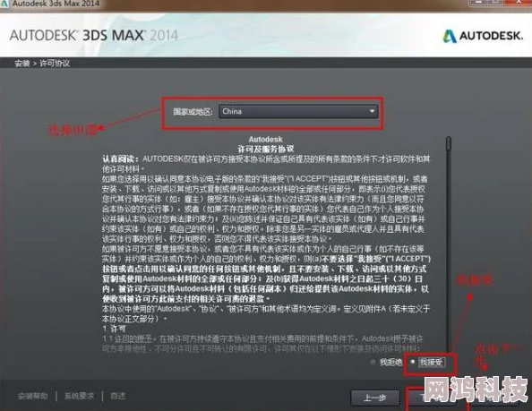Click the 3ds Max icon in the title bar
This screenshot has height=411, width=532.
tap(4, 4)
